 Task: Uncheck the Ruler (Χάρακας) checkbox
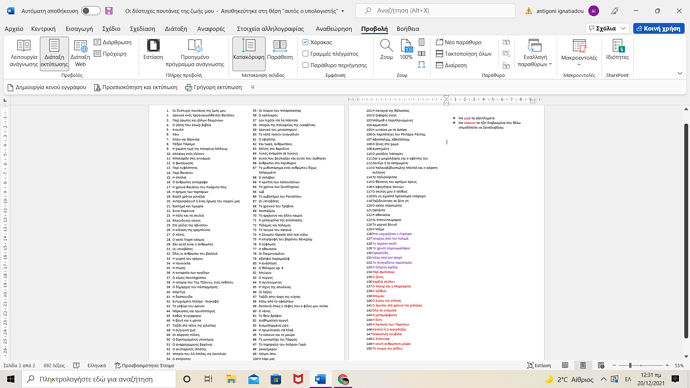tap(305, 42)
